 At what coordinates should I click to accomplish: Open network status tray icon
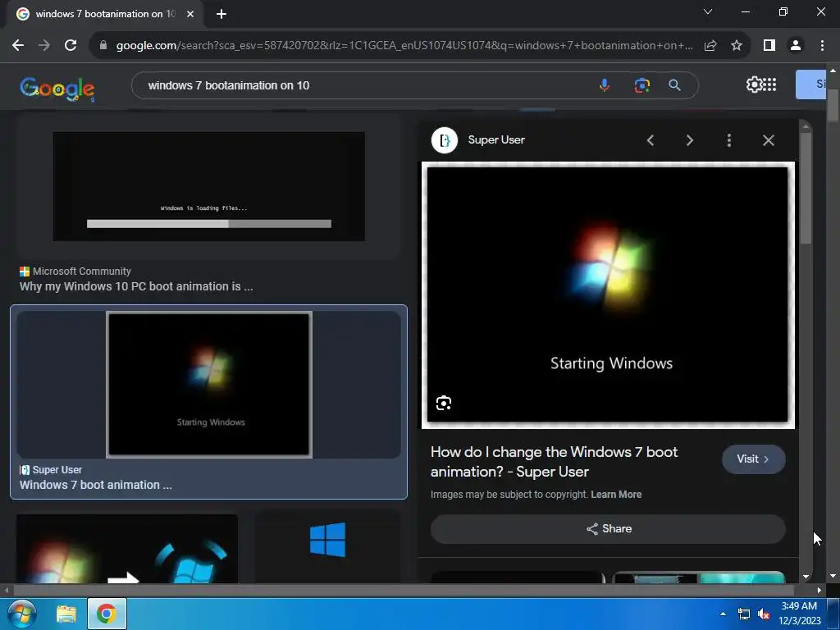[743, 614]
